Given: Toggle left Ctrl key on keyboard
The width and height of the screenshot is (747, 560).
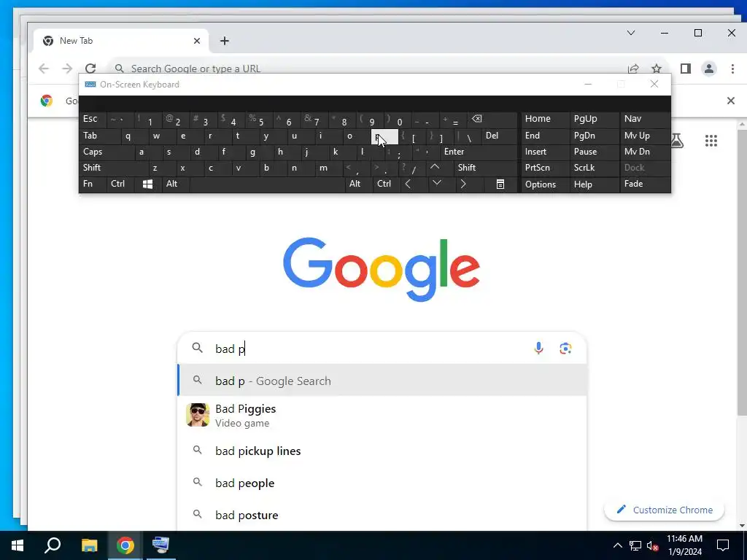Looking at the screenshot, I should pos(120,184).
